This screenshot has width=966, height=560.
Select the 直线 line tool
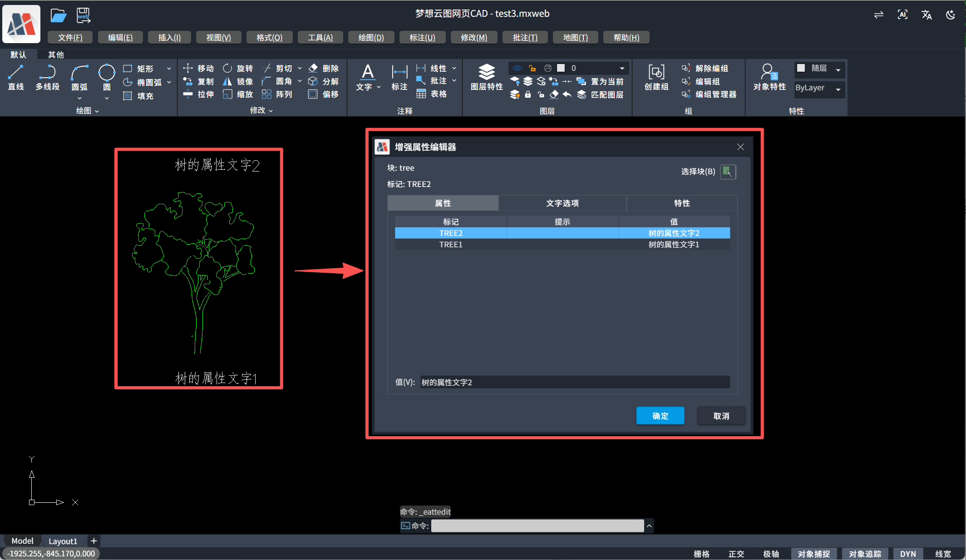[16, 78]
